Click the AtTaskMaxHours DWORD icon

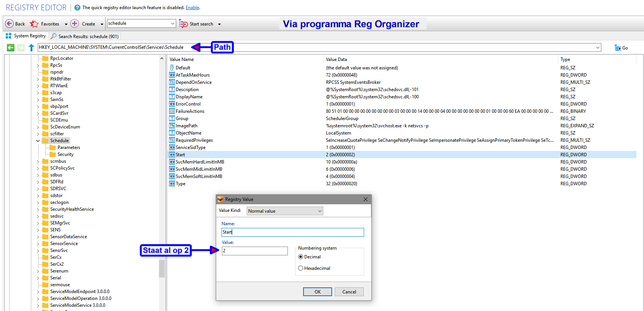point(172,75)
